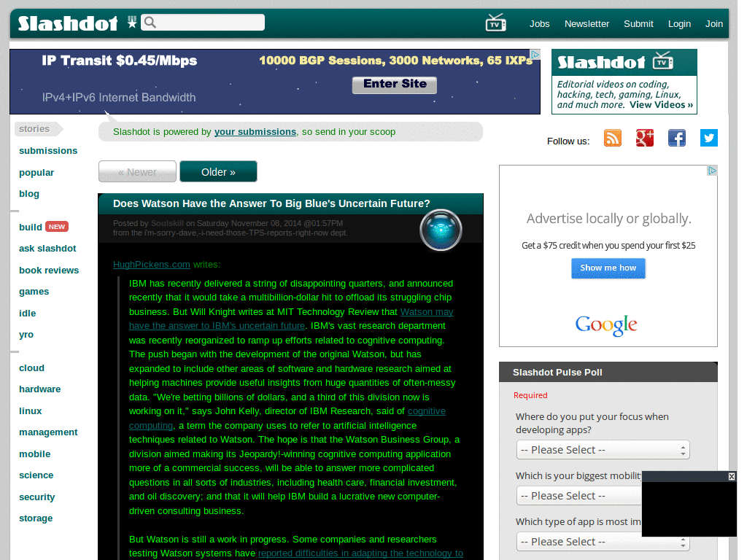
Task: Open the first Please Select poll dropdown
Action: [x=603, y=450]
